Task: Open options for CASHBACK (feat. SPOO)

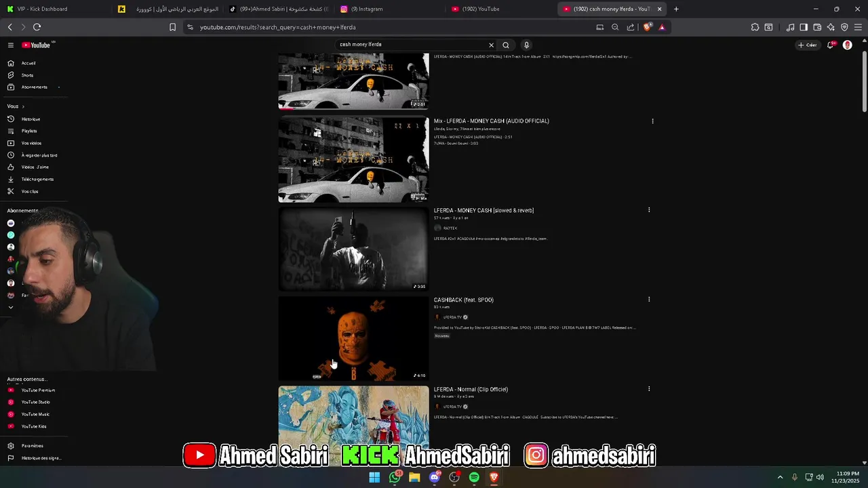Action: pyautogui.click(x=649, y=300)
